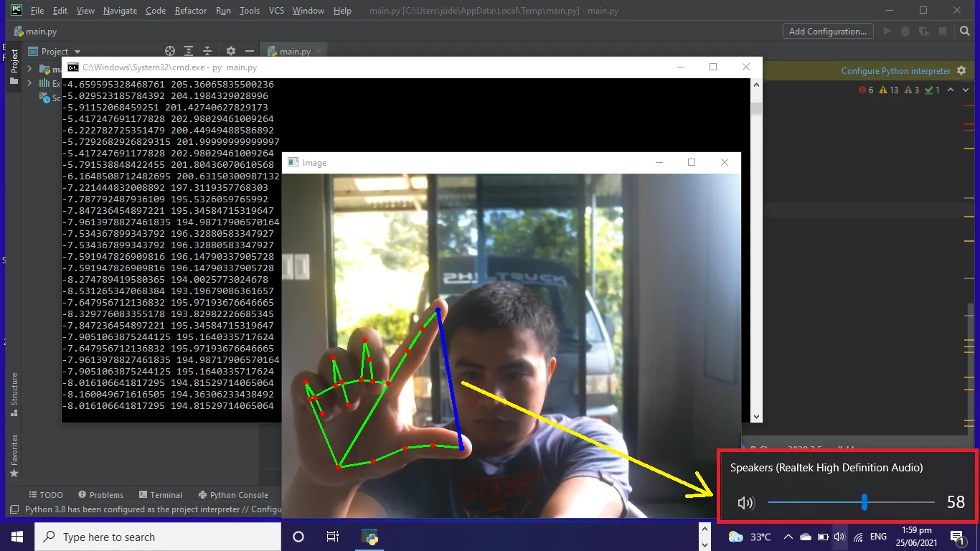Hide the Project tool window using minus icon
This screenshot has height=551, width=980.
(x=249, y=52)
